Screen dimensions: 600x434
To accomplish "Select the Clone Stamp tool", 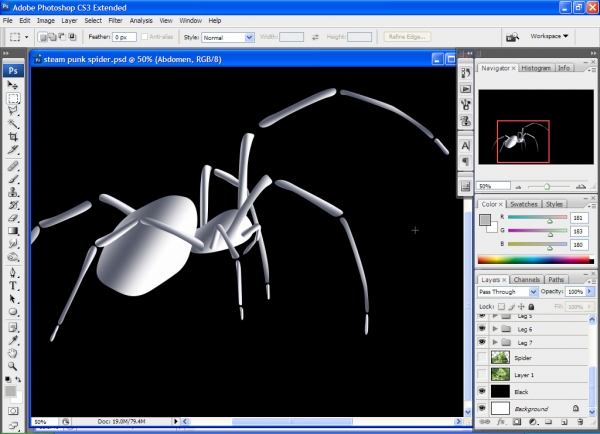I will click(x=13, y=192).
